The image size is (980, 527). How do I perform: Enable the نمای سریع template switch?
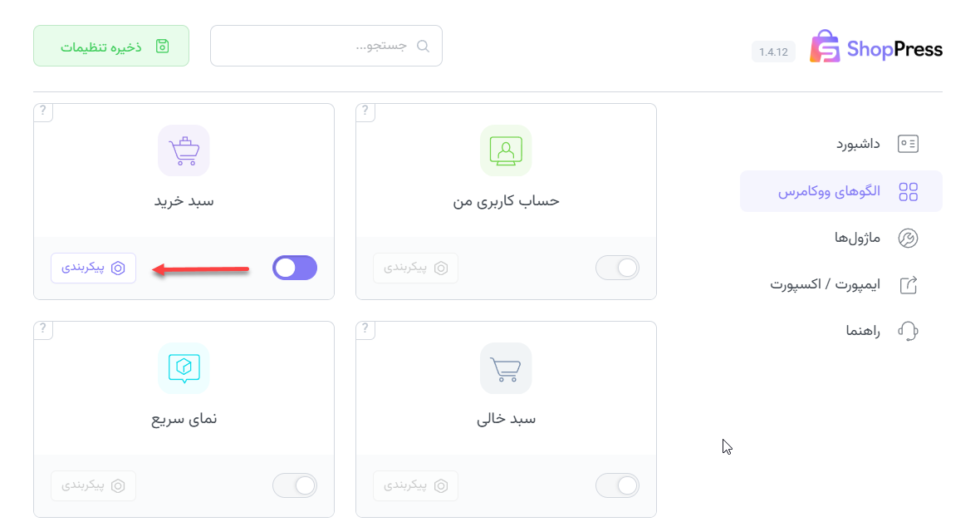295,485
